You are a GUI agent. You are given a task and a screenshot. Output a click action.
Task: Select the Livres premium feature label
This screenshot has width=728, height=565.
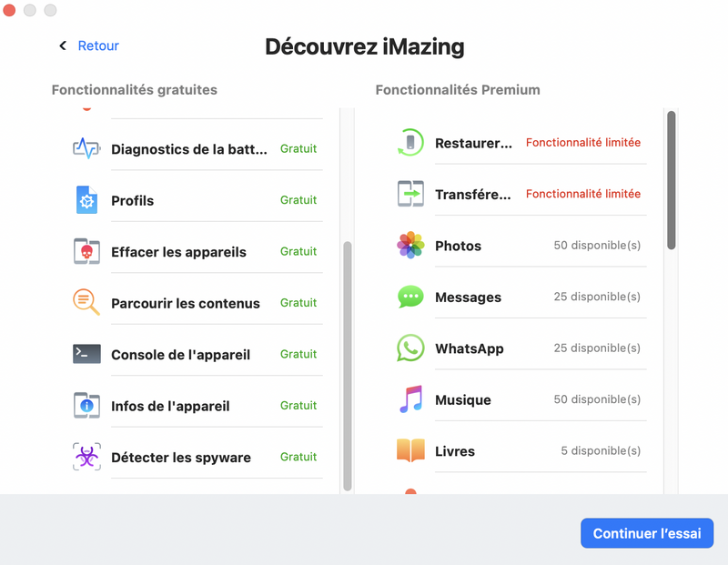click(455, 451)
